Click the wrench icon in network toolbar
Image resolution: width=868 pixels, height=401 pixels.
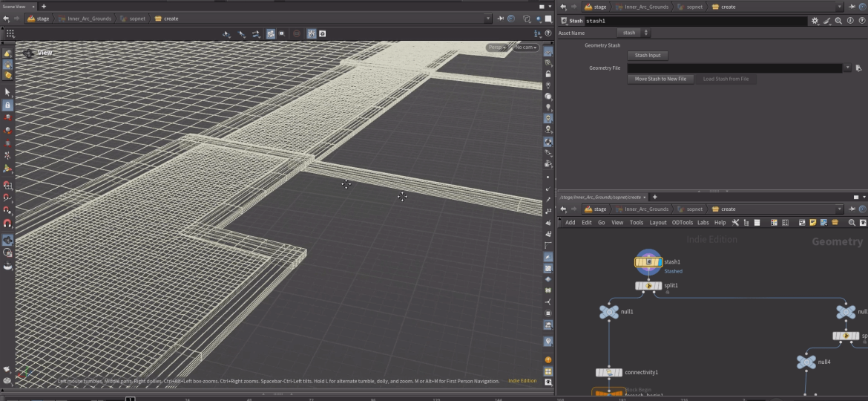[735, 222]
